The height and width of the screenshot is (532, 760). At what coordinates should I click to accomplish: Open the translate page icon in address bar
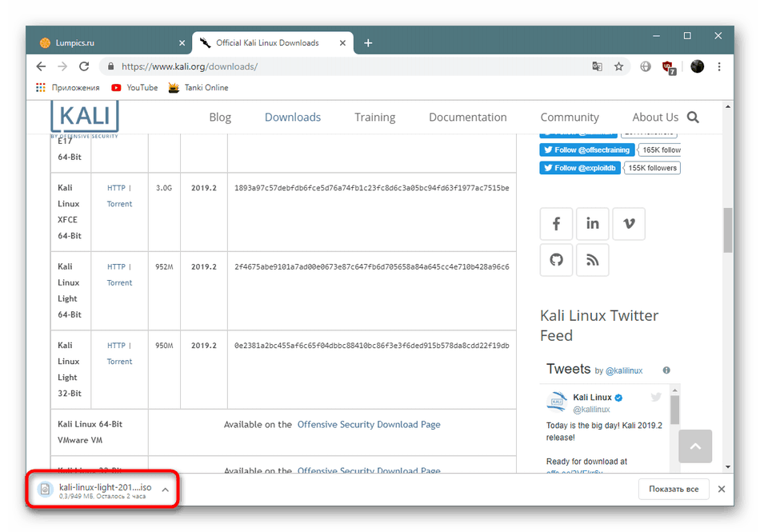point(597,66)
